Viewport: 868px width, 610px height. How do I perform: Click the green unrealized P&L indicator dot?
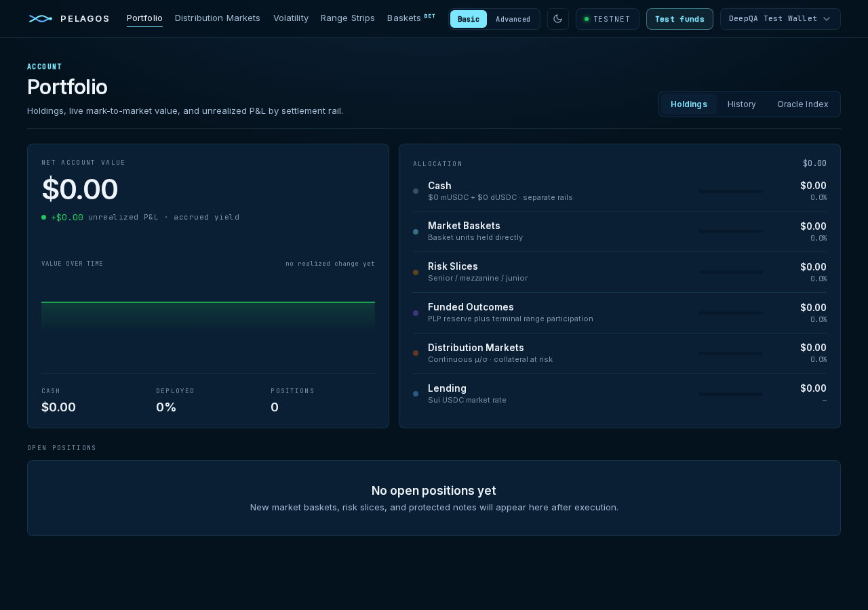pos(44,218)
